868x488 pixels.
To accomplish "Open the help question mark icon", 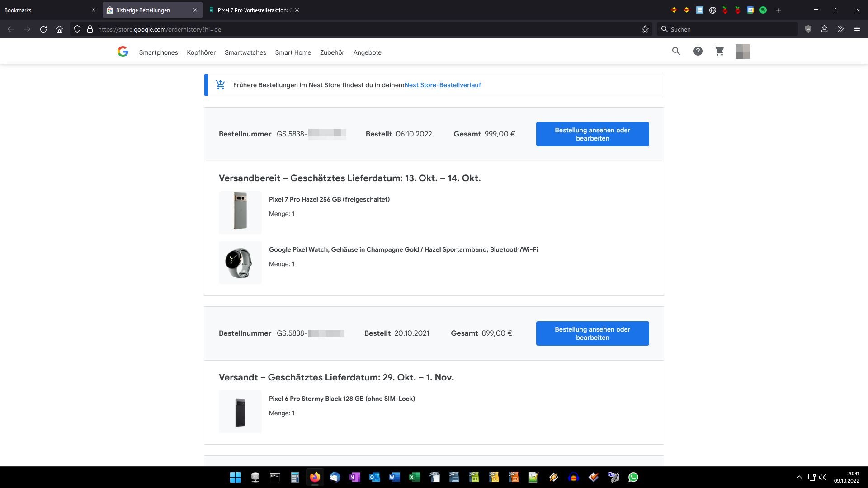I will pyautogui.click(x=698, y=52).
